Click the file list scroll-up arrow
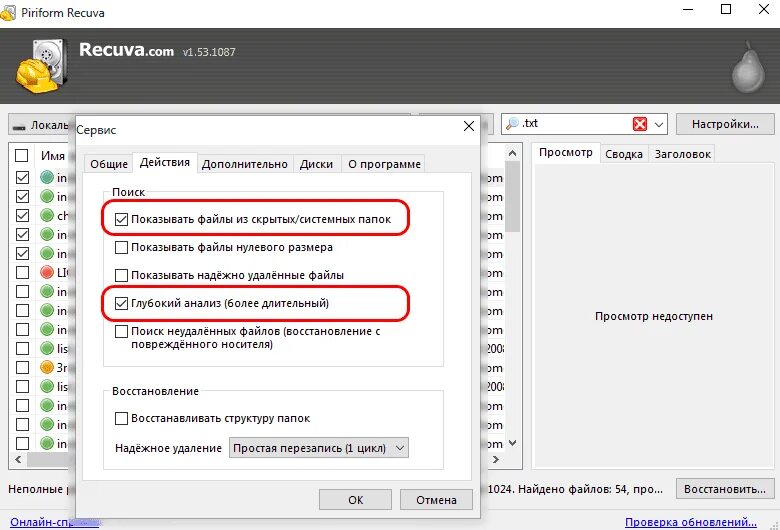 tap(512, 153)
